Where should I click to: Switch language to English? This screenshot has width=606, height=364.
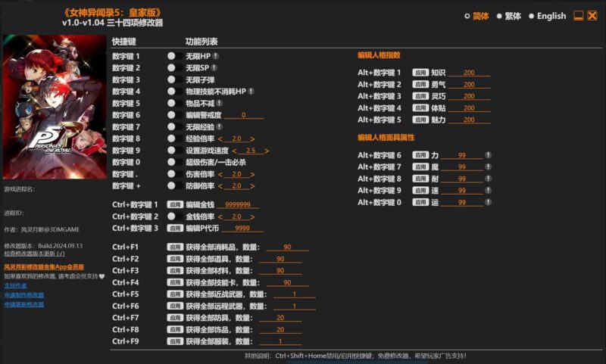[x=547, y=16]
